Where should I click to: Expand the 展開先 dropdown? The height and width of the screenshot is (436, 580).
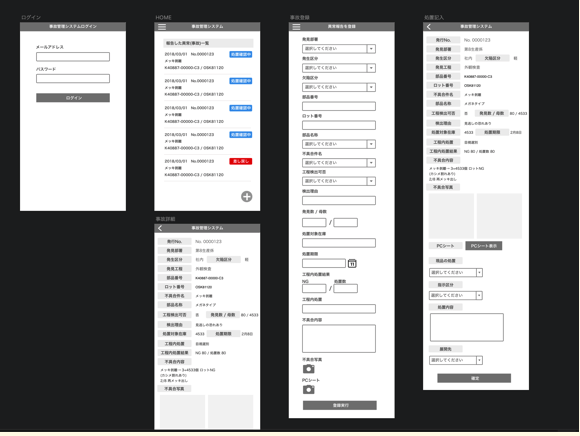pyautogui.click(x=456, y=360)
